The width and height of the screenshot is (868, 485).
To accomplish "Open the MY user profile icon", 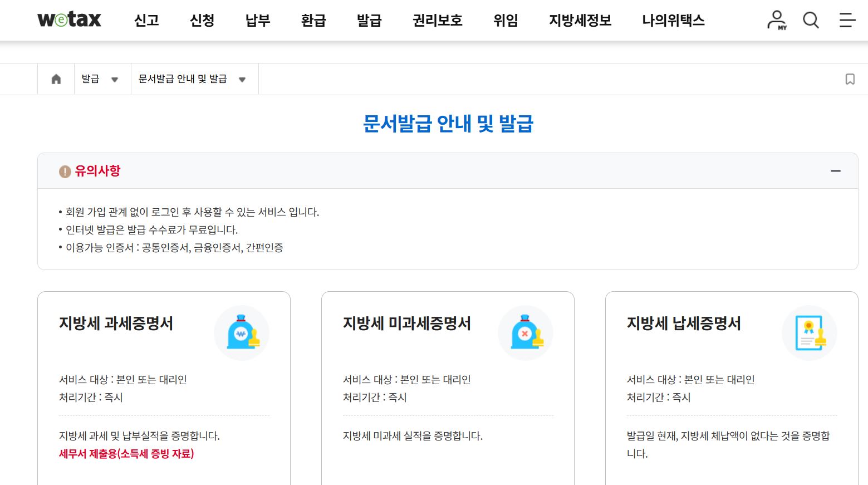I will coord(776,20).
